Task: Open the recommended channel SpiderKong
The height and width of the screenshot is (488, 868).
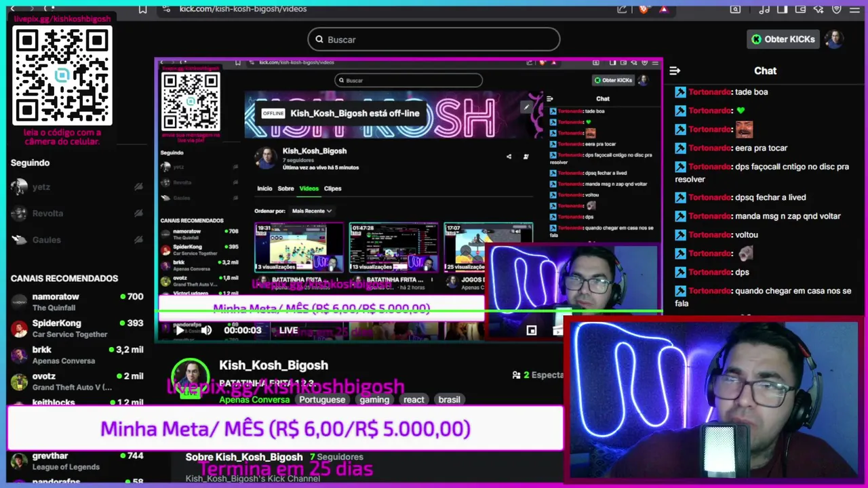Action: click(x=78, y=328)
